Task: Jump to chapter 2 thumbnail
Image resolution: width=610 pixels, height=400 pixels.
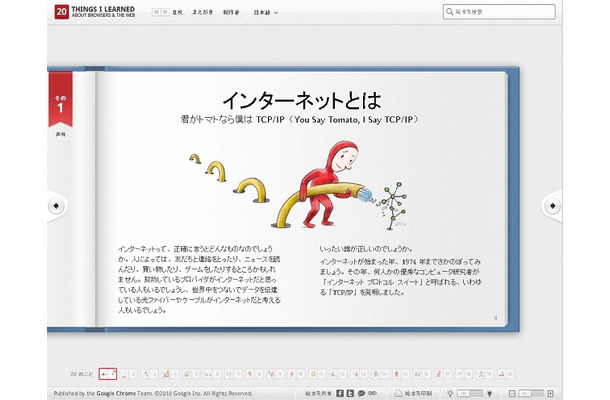Action: tap(129, 374)
